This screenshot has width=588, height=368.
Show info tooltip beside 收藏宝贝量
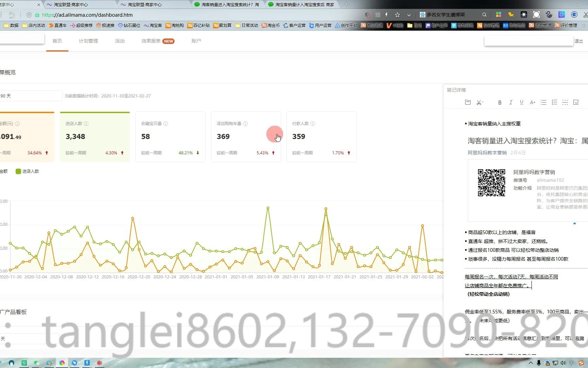[x=166, y=124]
